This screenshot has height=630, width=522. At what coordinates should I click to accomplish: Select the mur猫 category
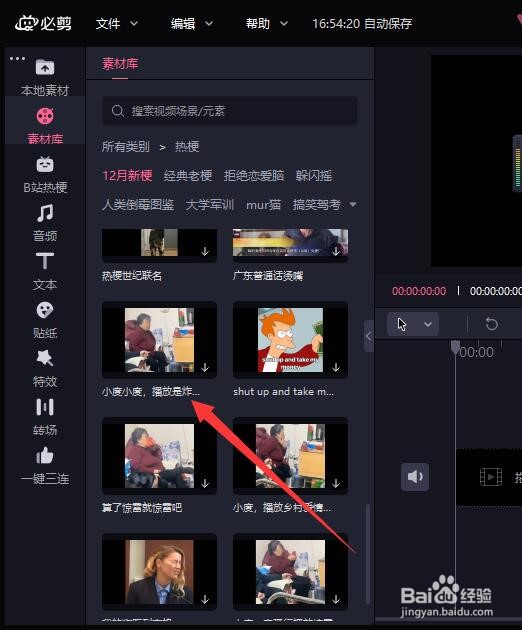click(x=263, y=205)
